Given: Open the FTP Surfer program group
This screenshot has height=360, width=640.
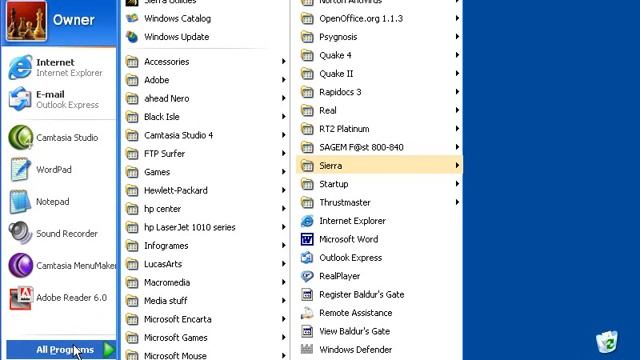Looking at the screenshot, I should point(206,153).
